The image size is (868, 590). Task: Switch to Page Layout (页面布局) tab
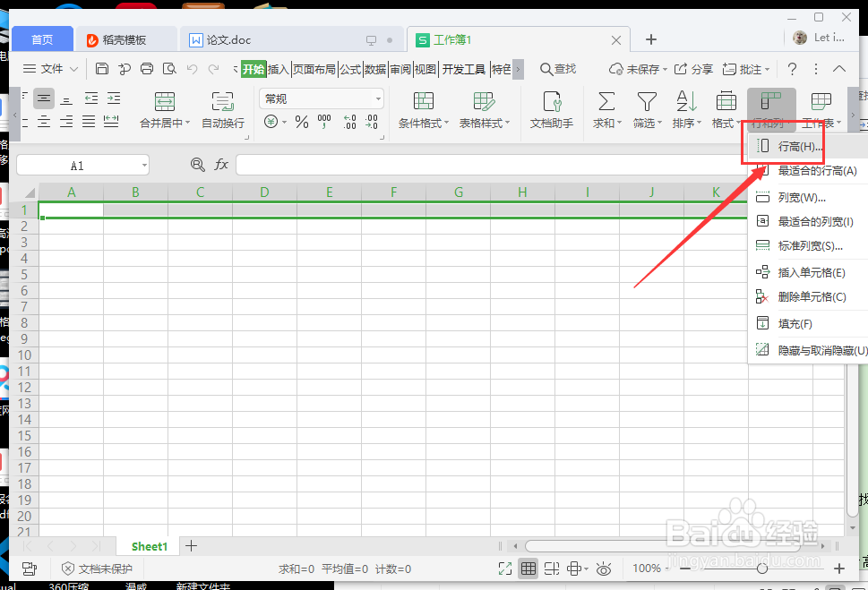tap(314, 69)
